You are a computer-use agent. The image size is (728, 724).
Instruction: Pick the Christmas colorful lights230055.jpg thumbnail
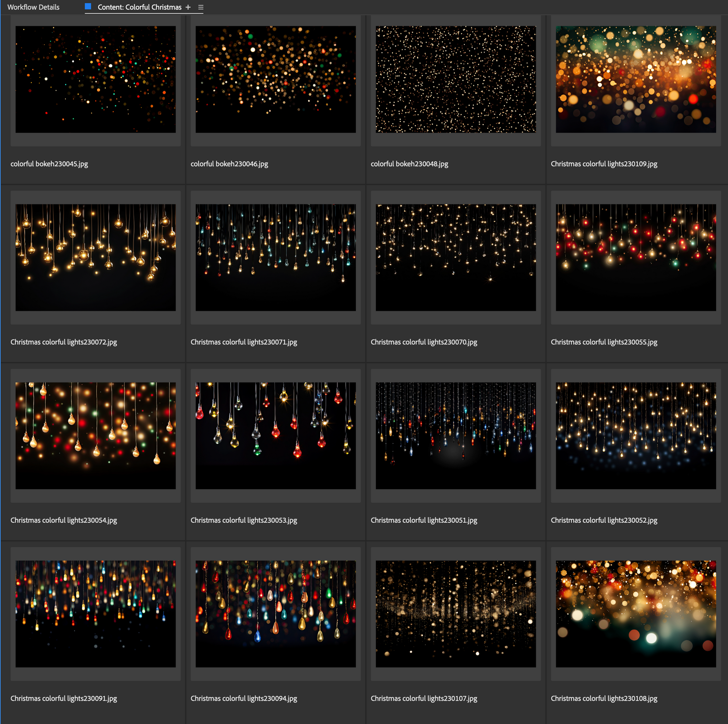(x=636, y=257)
